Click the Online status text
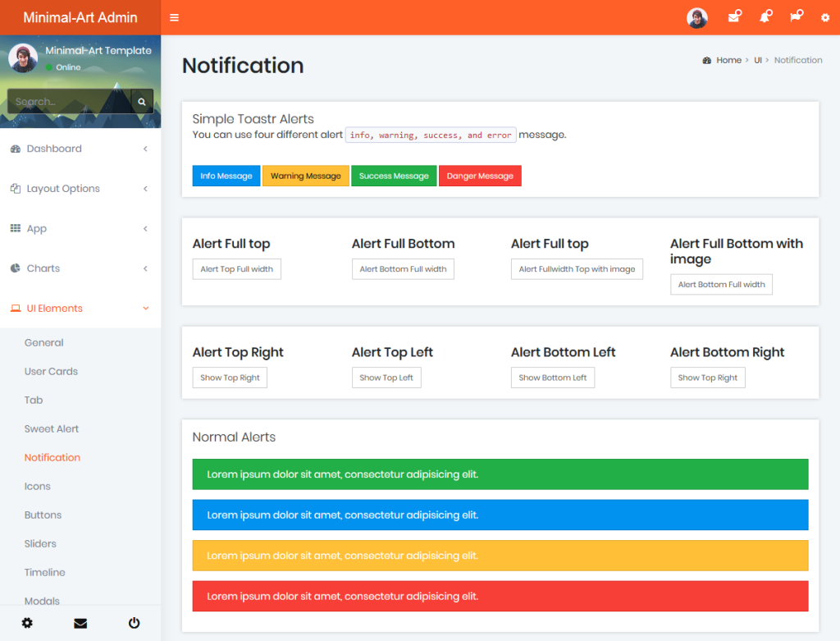 pyautogui.click(x=68, y=67)
